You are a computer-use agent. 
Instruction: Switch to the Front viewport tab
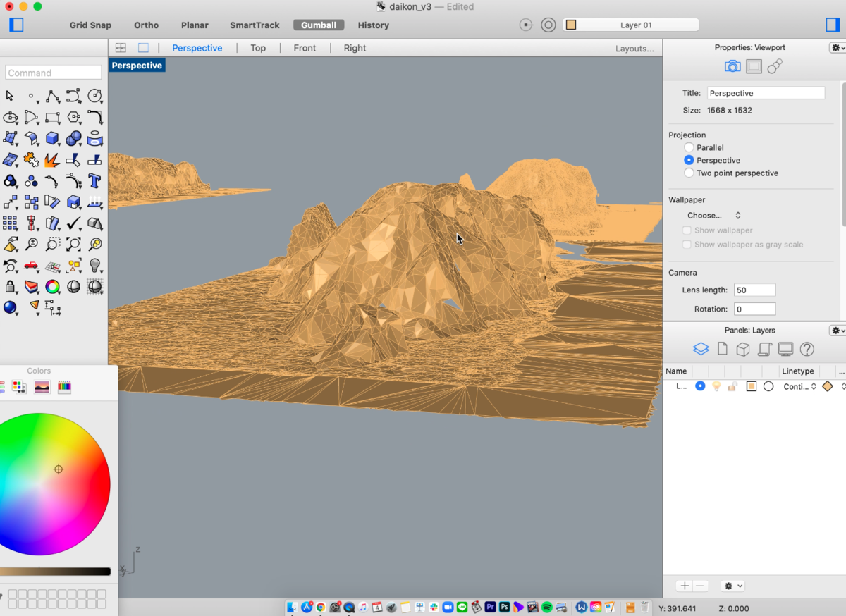[305, 48]
